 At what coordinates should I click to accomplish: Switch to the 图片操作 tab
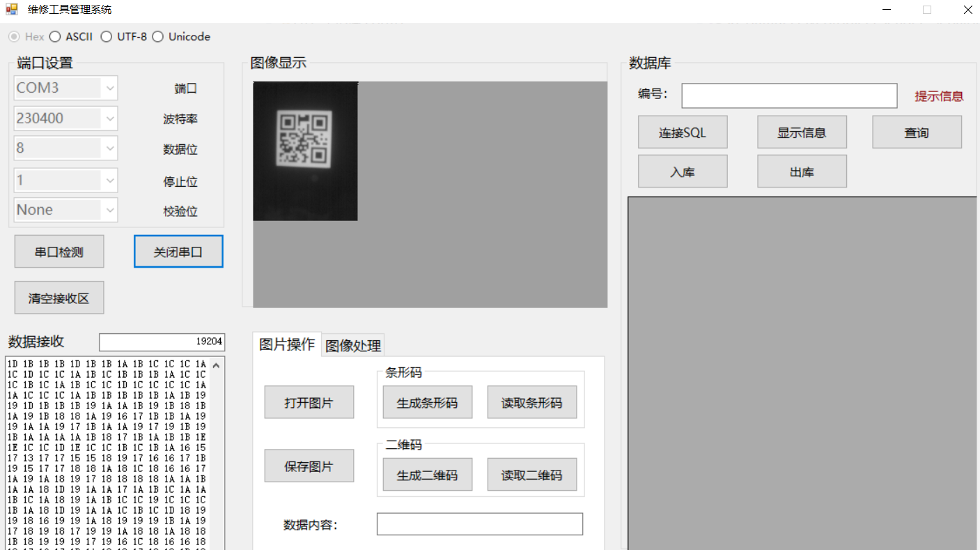tap(287, 344)
